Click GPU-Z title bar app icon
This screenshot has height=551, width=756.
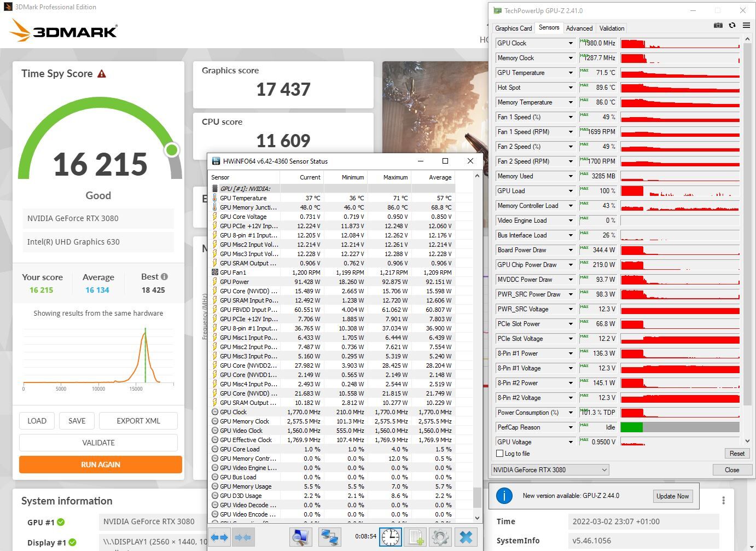(497, 10)
